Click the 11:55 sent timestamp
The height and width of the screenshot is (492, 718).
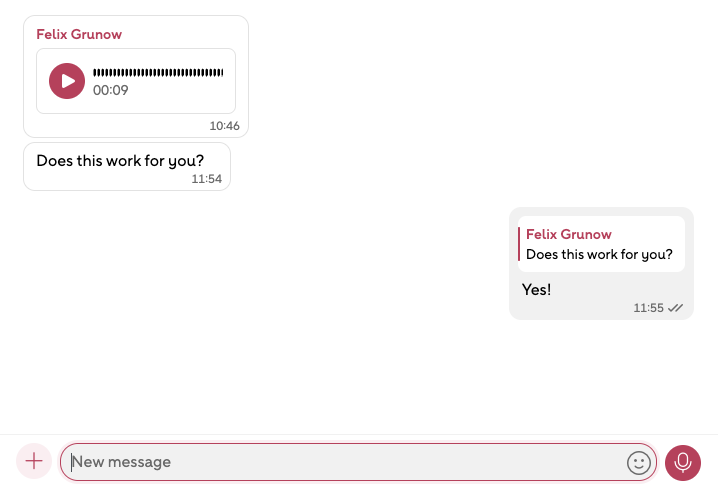[x=648, y=308]
